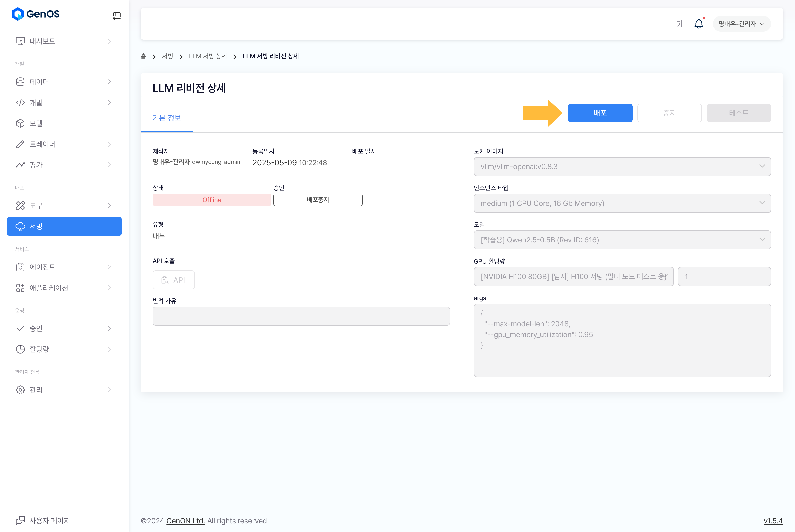Open the 명대우-관리자 user menu
The image size is (795, 532).
(742, 24)
